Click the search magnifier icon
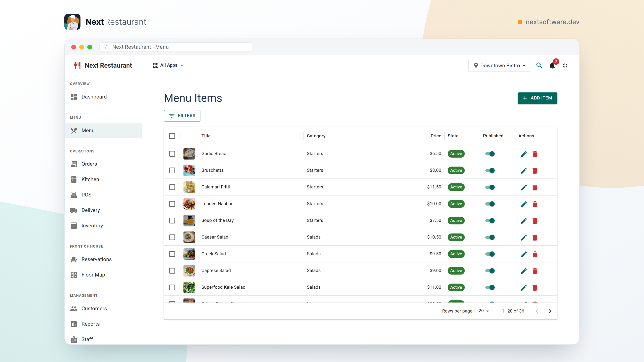This screenshot has width=644, height=362. point(539,65)
